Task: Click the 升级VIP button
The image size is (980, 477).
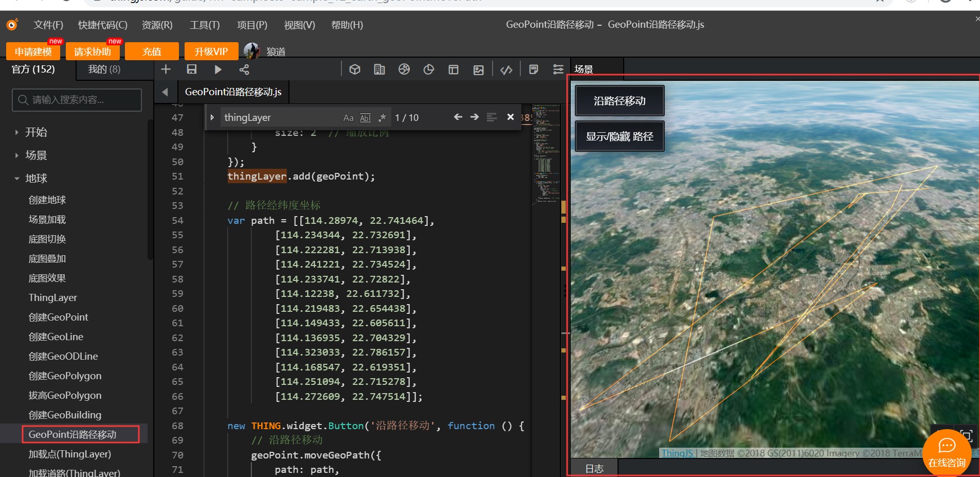Action: click(x=211, y=51)
